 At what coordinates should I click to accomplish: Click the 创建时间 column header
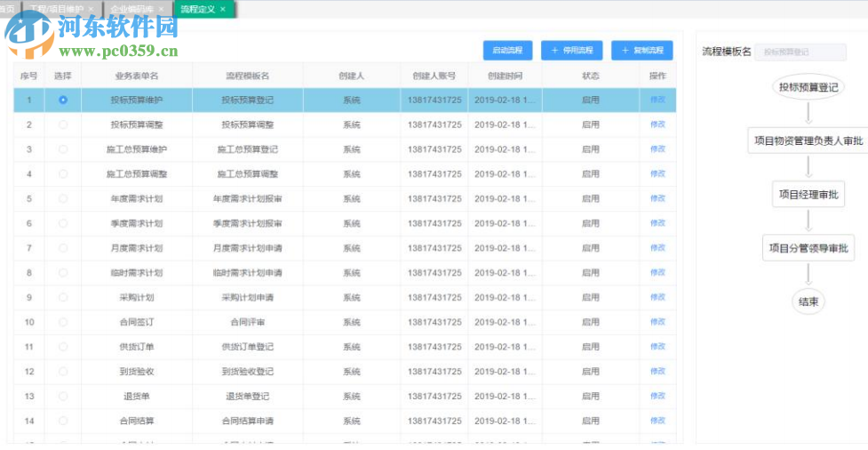(x=505, y=76)
